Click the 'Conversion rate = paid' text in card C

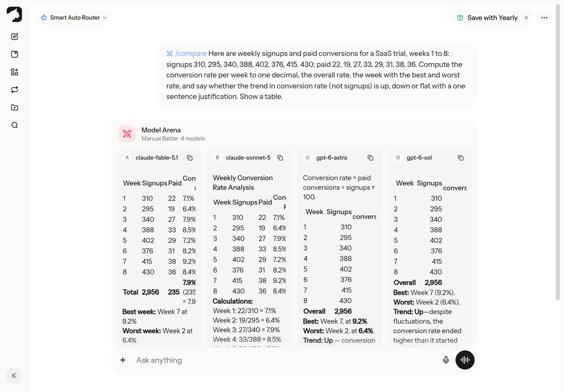coord(337,178)
